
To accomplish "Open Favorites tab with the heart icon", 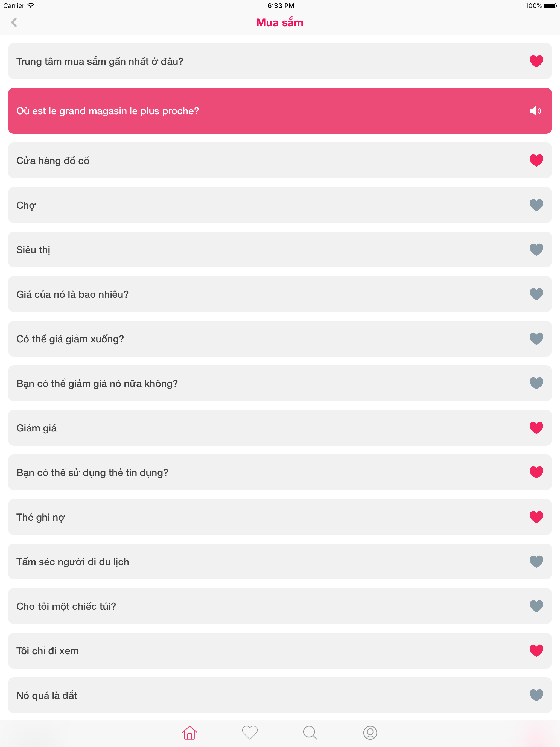I will pyautogui.click(x=250, y=733).
